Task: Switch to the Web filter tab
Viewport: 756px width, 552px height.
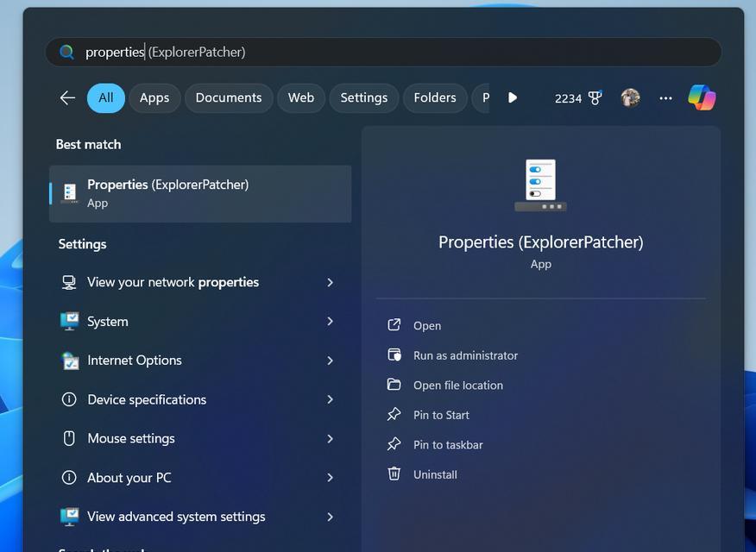Action: click(301, 97)
